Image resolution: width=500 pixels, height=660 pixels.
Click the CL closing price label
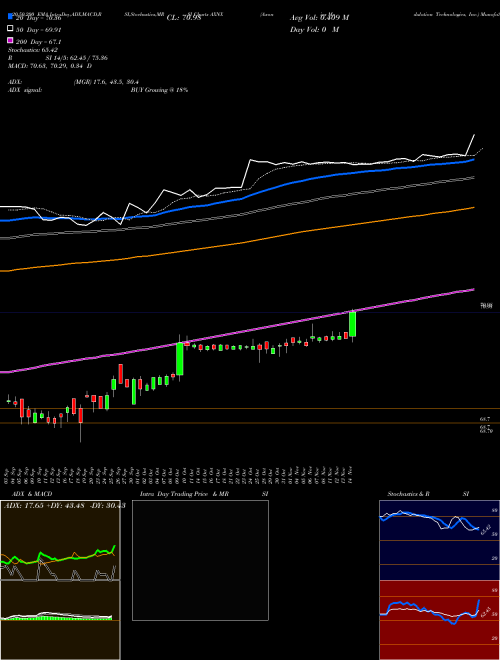coord(184,18)
